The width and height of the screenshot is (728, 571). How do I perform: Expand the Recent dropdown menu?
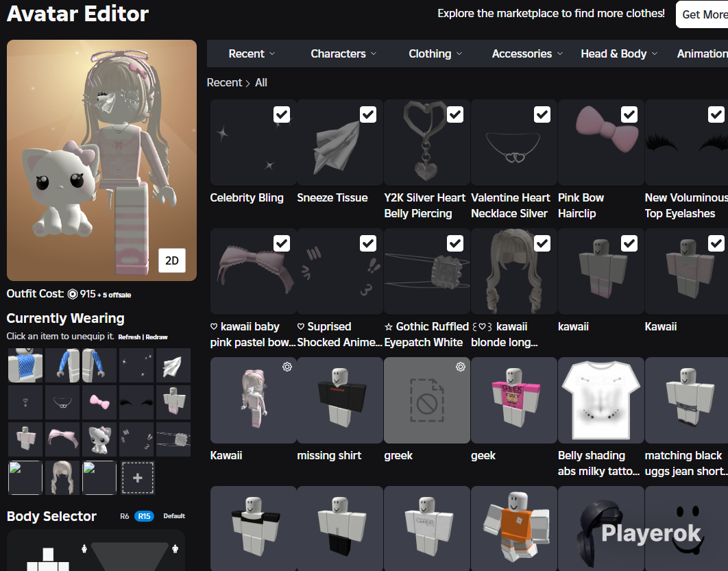pyautogui.click(x=252, y=54)
